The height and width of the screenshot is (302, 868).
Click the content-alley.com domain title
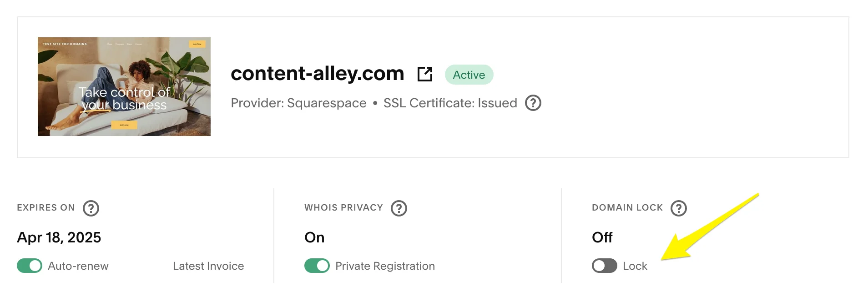[x=317, y=74]
